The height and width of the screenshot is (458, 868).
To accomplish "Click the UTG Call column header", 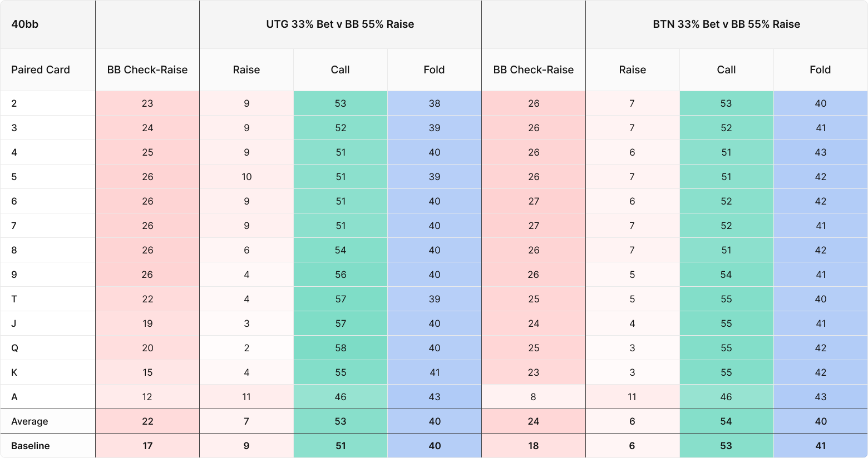I will pos(340,70).
